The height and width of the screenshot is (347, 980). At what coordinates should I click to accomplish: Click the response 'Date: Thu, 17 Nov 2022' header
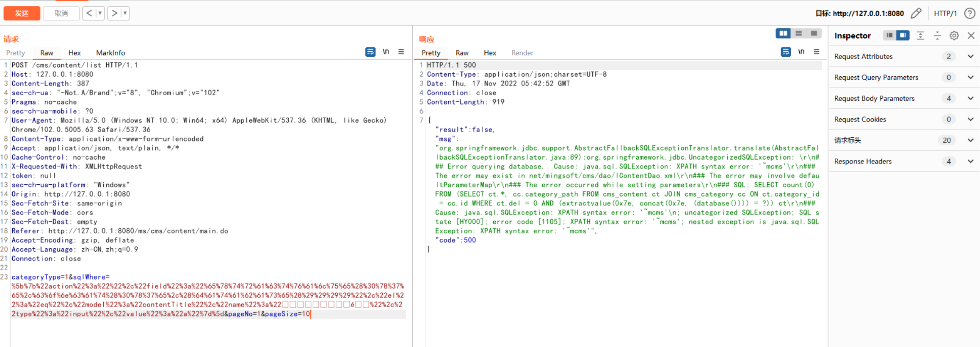tap(498, 83)
